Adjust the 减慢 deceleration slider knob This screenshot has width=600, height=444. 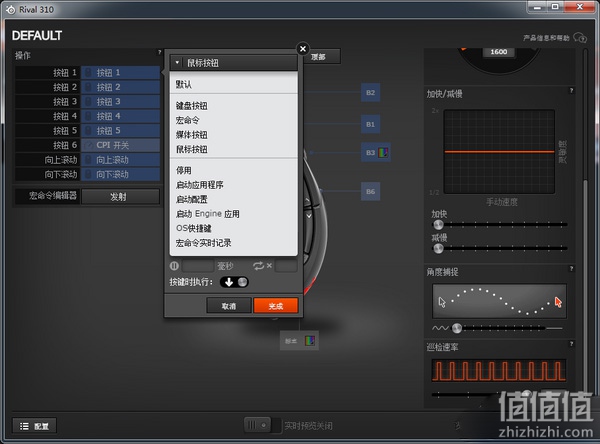[x=438, y=248]
